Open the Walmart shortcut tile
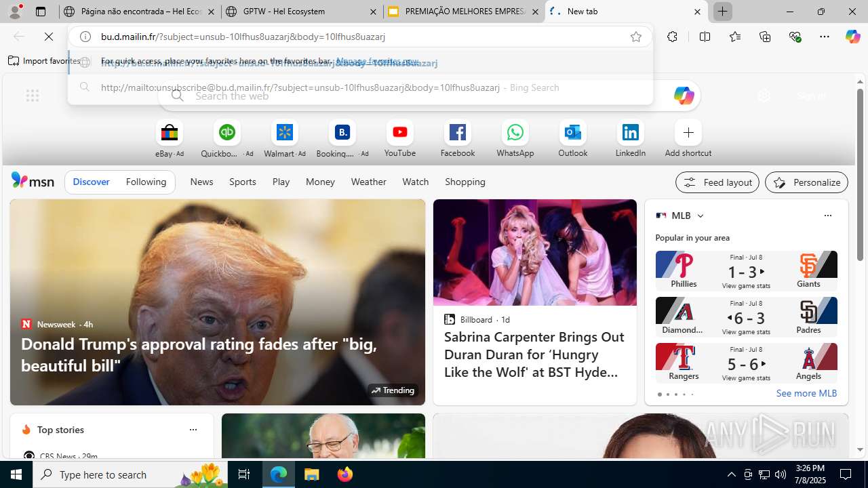The width and height of the screenshot is (868, 488). [x=284, y=139]
